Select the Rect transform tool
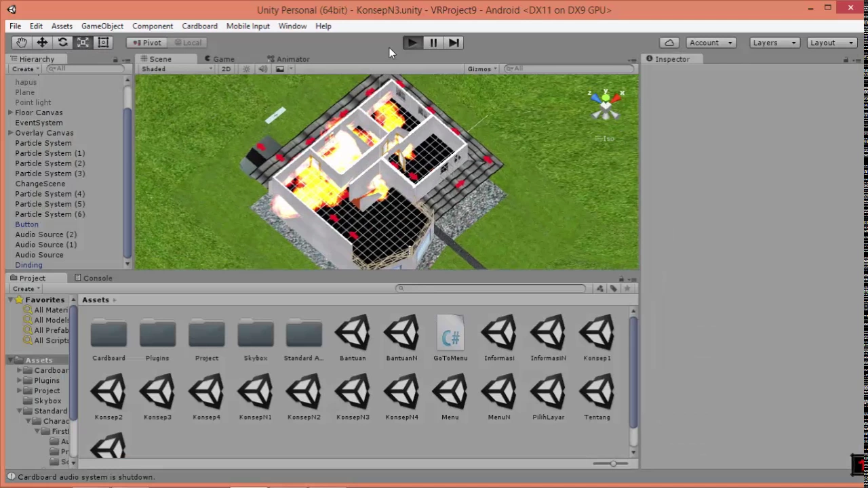The image size is (868, 488). (x=103, y=43)
